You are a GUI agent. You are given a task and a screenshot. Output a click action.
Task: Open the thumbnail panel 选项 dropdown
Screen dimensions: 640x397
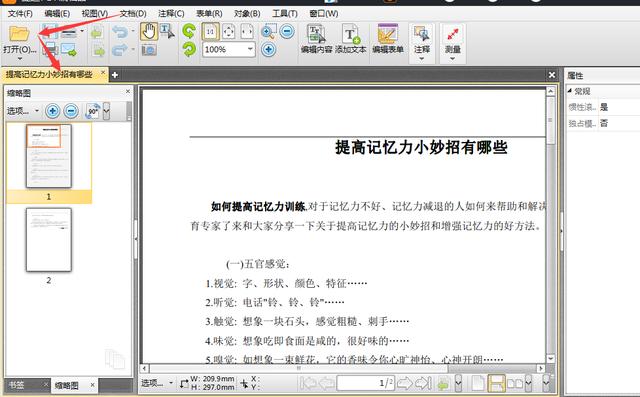[x=23, y=111]
